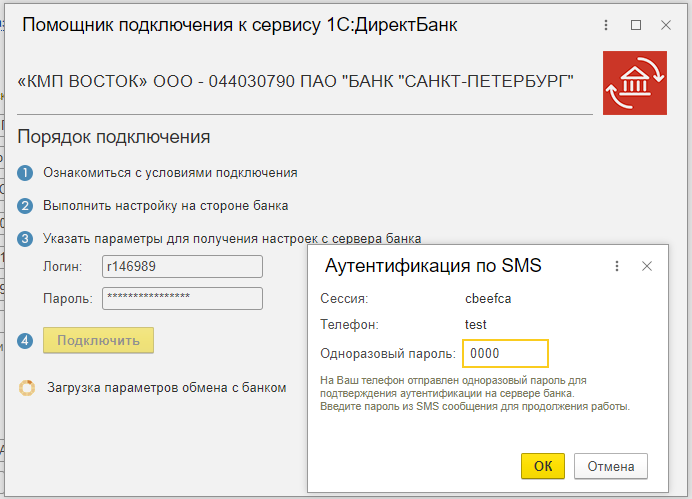Open the main window's three-dot menu
The image size is (692, 499).
click(607, 25)
